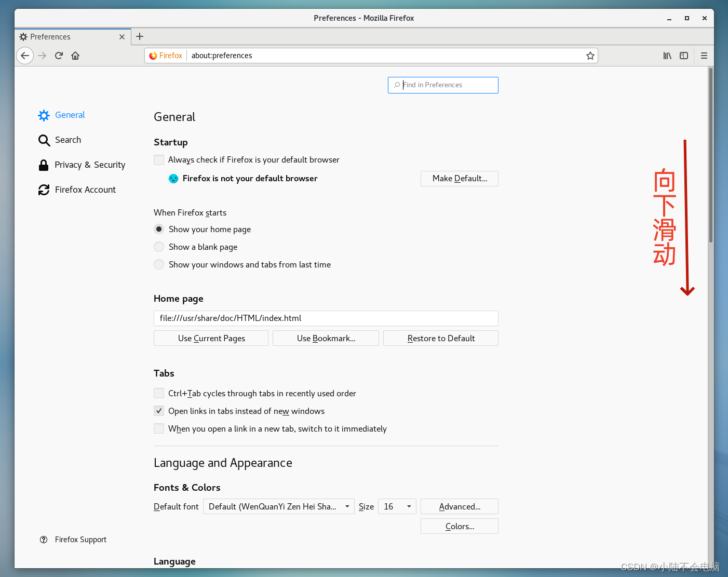Select 'Show a blank page' on startup

159,247
